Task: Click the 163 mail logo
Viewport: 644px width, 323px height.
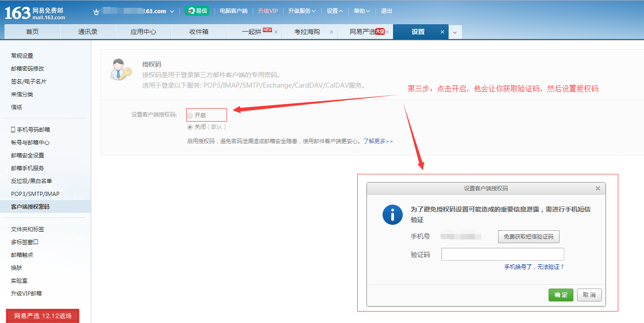Action: [x=35, y=13]
